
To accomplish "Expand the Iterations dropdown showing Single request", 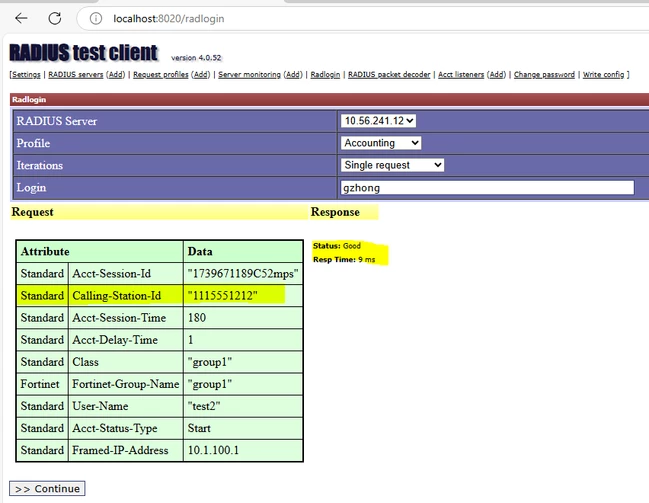I will pos(392,165).
